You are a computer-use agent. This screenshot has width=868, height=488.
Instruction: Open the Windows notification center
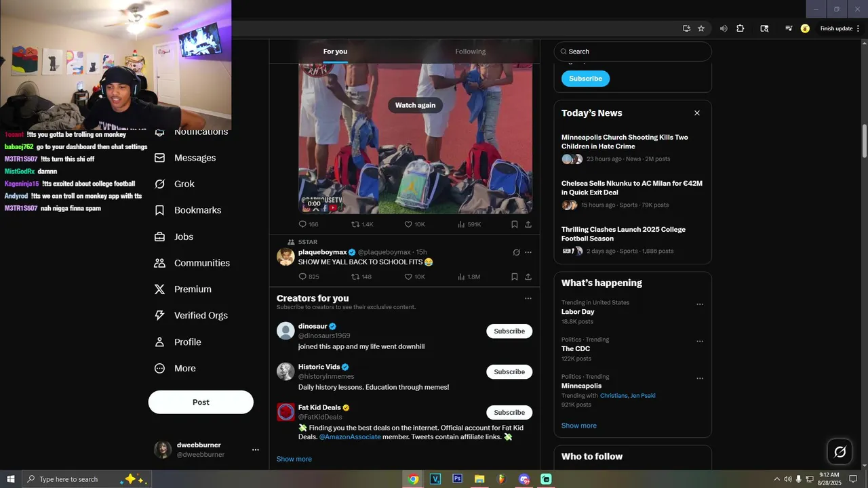coord(853,479)
